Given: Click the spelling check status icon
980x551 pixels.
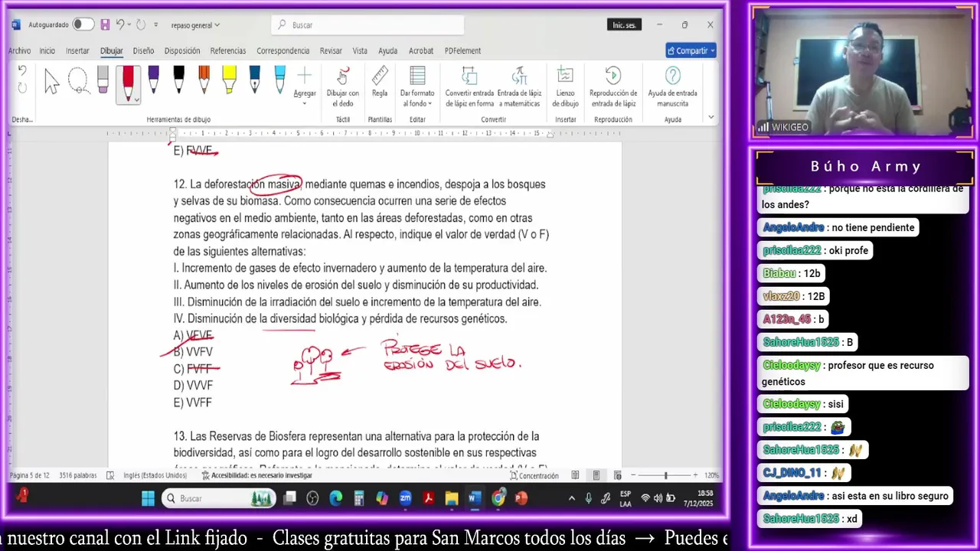Looking at the screenshot, I should [110, 475].
